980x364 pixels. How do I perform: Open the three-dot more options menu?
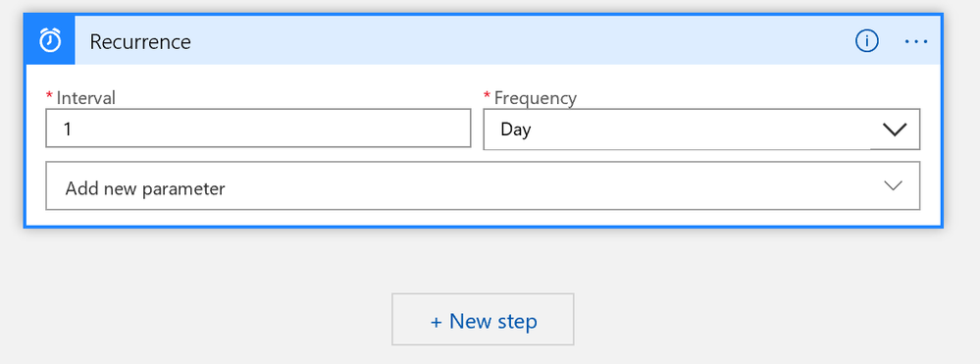coord(916,41)
